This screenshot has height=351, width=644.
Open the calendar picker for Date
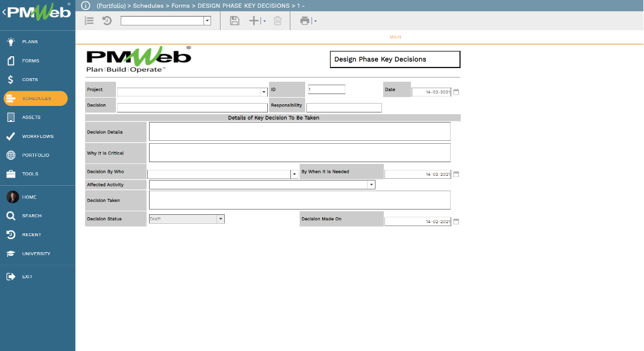point(456,92)
